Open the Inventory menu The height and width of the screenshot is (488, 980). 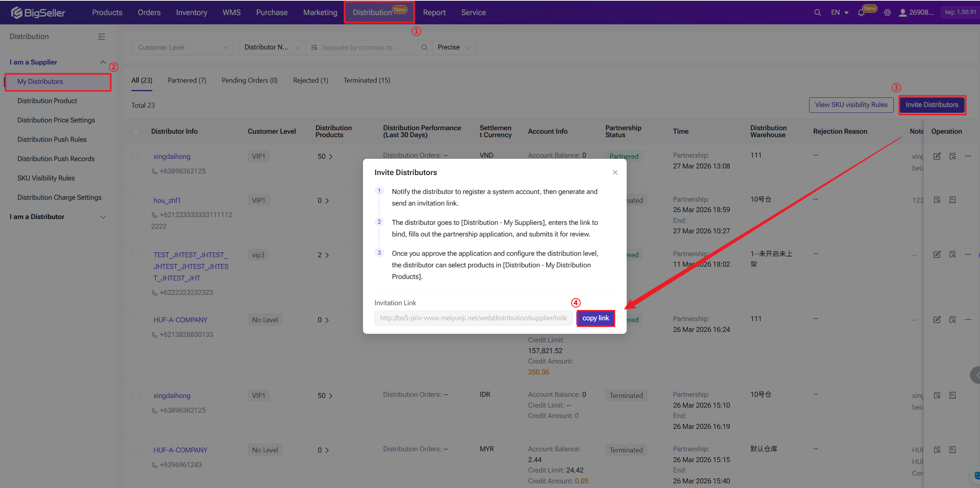pyautogui.click(x=191, y=12)
